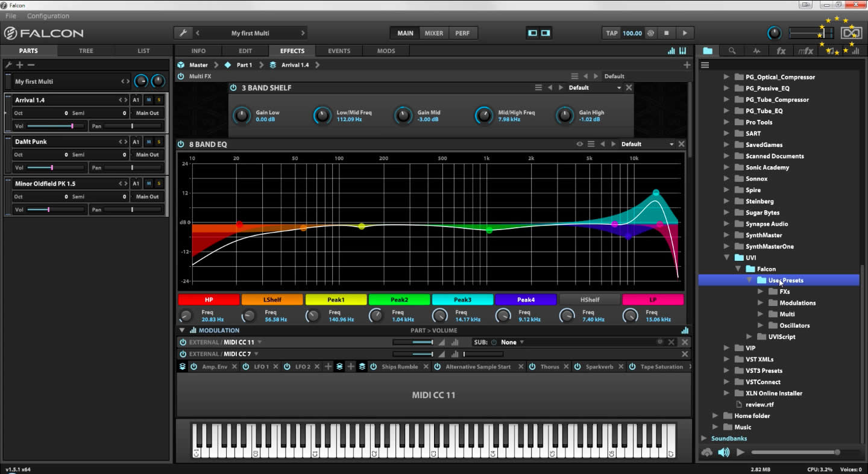
Task: Open browser hamburger menu icon
Action: 705,65
